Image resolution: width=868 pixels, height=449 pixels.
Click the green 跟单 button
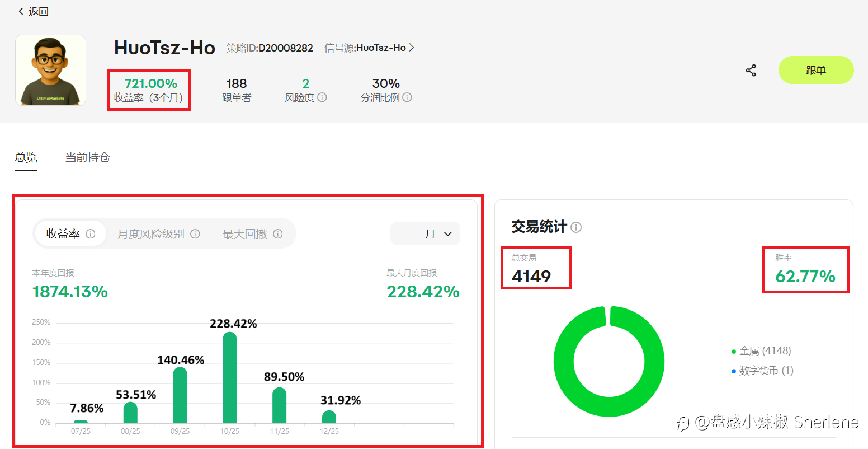pyautogui.click(x=816, y=70)
